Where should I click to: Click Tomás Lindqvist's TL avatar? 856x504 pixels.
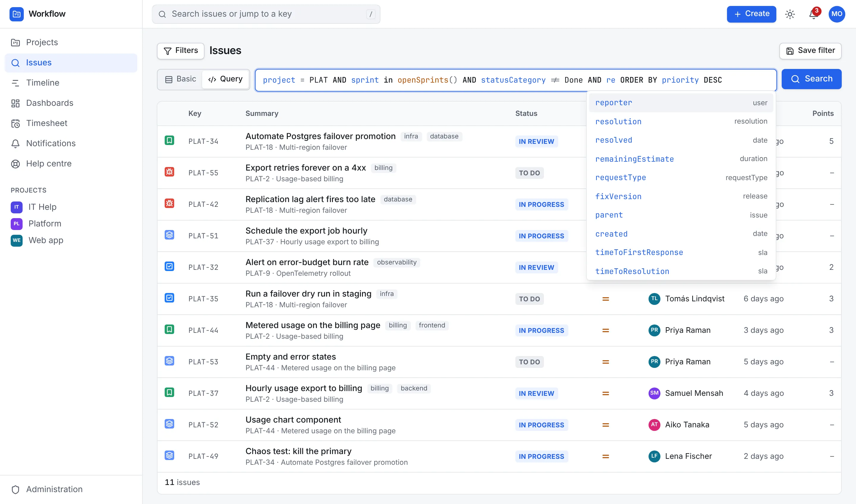pyautogui.click(x=654, y=299)
